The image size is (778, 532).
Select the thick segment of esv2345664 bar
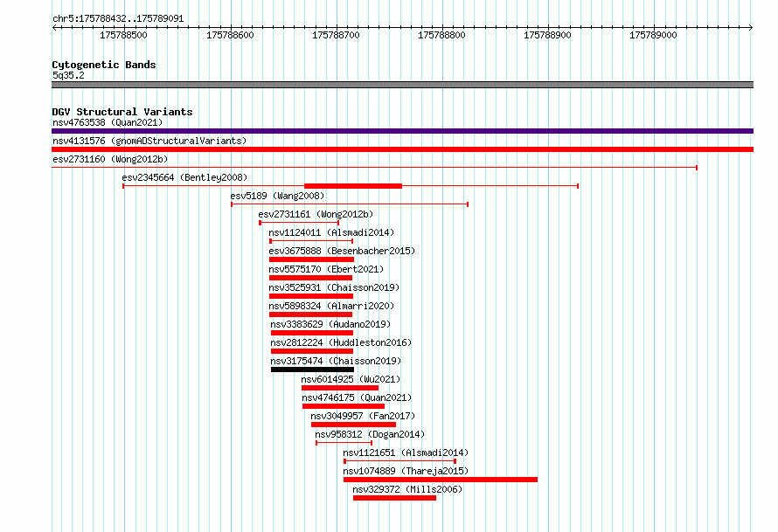click(x=353, y=186)
